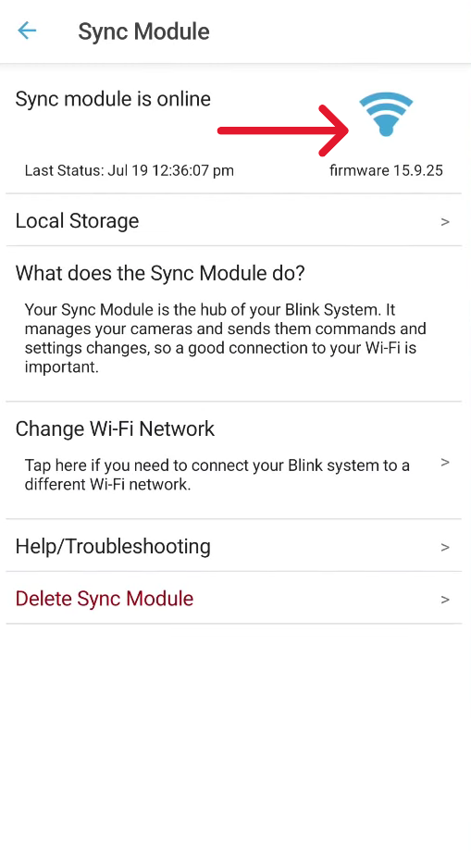This screenshot has width=471, height=868.
Task: Tap the chevron next to Delete Sync Module
Action: (x=445, y=600)
